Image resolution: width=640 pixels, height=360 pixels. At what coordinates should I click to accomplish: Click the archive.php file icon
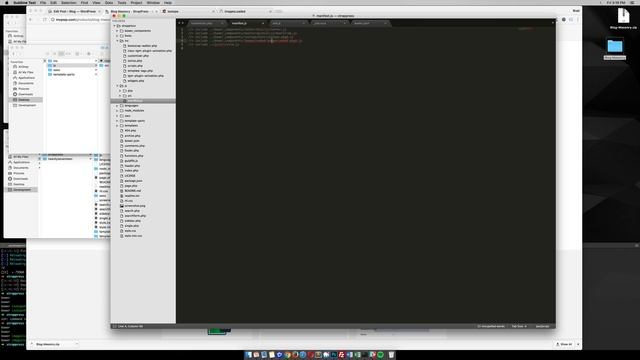pyautogui.click(x=122, y=136)
